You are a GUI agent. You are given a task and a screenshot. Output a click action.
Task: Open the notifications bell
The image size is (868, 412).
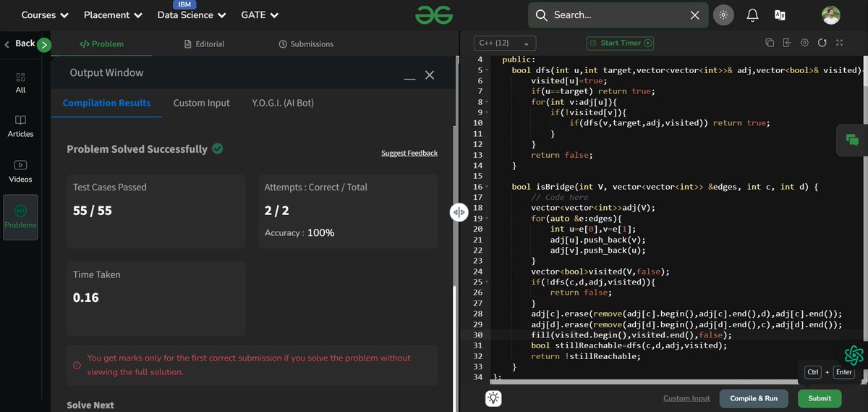[x=752, y=14]
